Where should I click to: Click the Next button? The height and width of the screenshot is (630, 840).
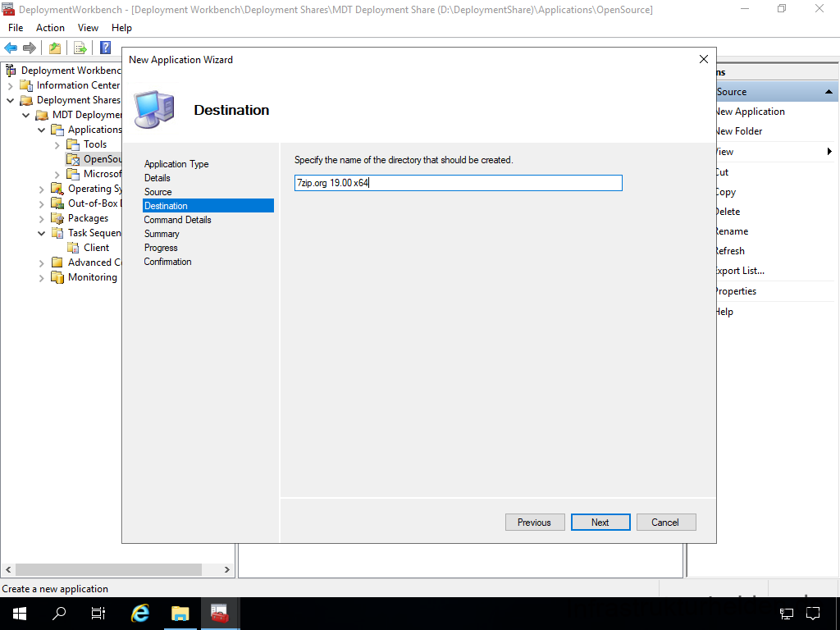coord(600,523)
